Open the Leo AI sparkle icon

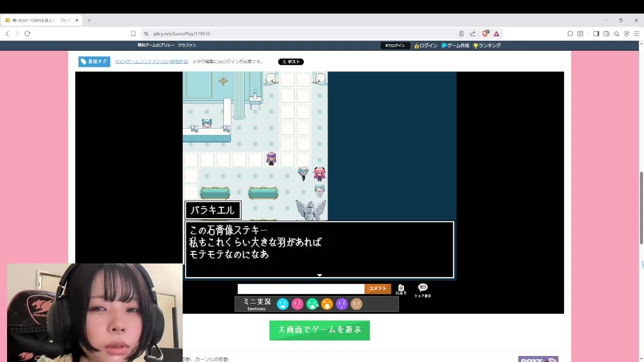click(x=616, y=34)
